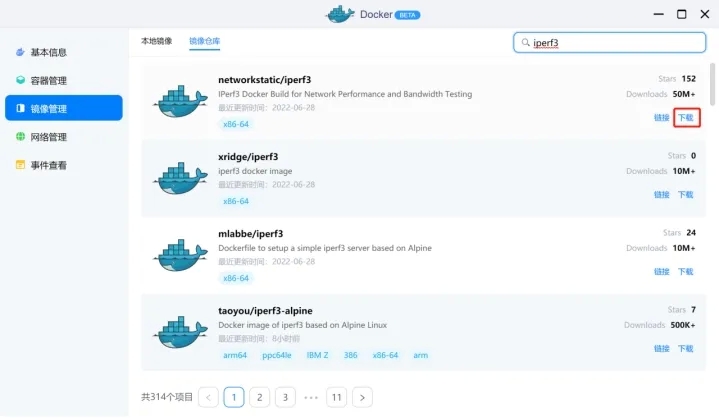Jump to results page 11

[x=337, y=397]
